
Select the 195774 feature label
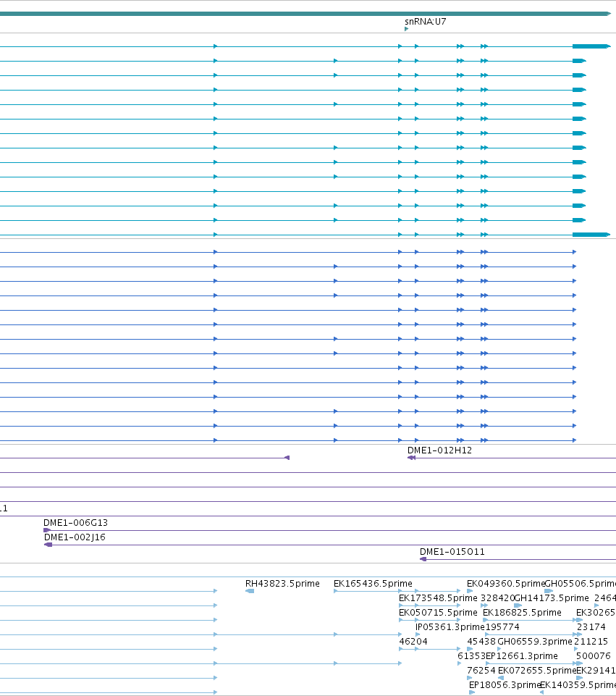[x=502, y=626]
